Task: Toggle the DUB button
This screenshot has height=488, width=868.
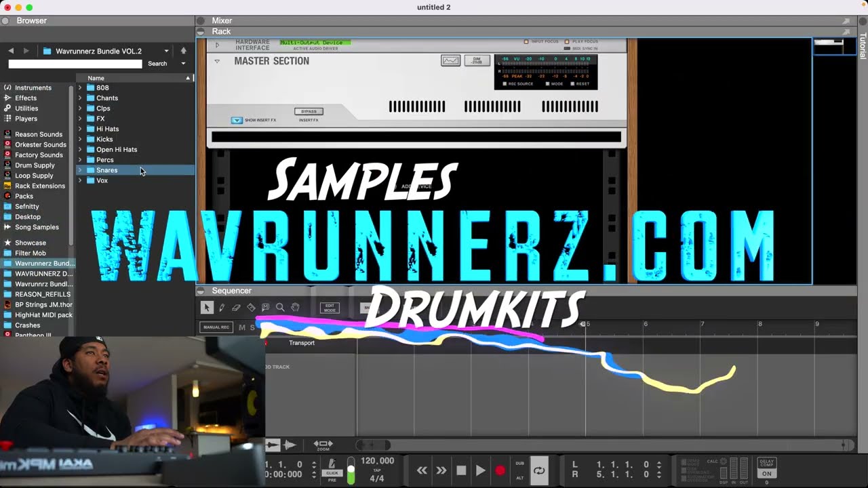Action: [520, 464]
